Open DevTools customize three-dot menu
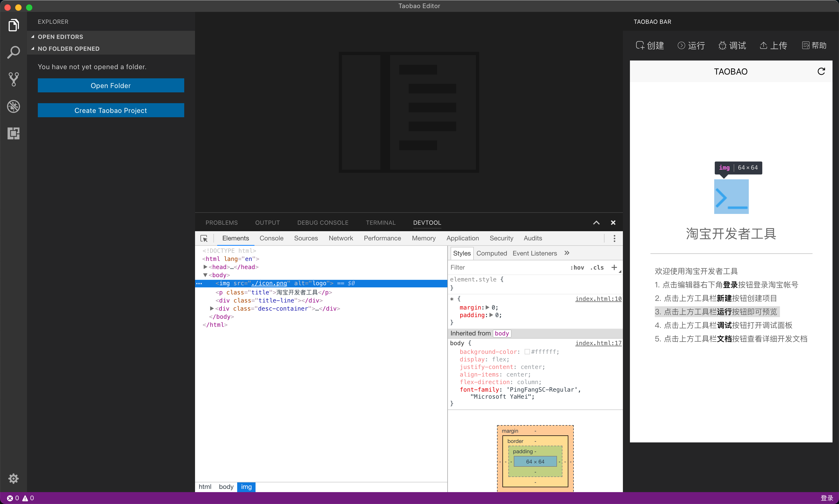Image resolution: width=839 pixels, height=504 pixels. (x=614, y=238)
